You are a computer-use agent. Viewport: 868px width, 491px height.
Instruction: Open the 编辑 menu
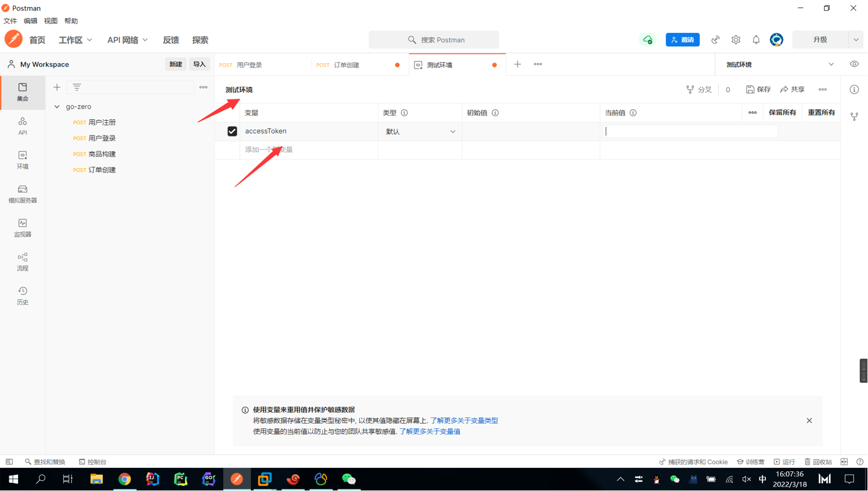click(30, 21)
